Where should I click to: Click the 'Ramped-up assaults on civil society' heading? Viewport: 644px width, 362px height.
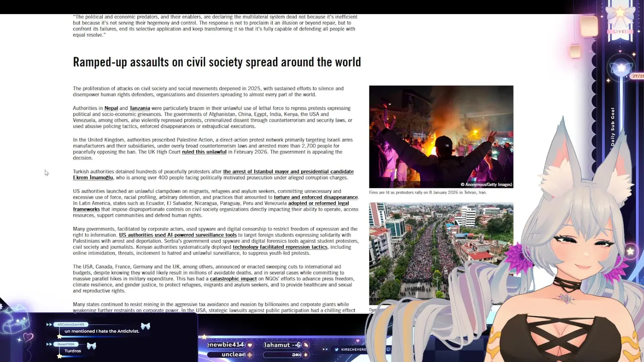[x=217, y=62]
